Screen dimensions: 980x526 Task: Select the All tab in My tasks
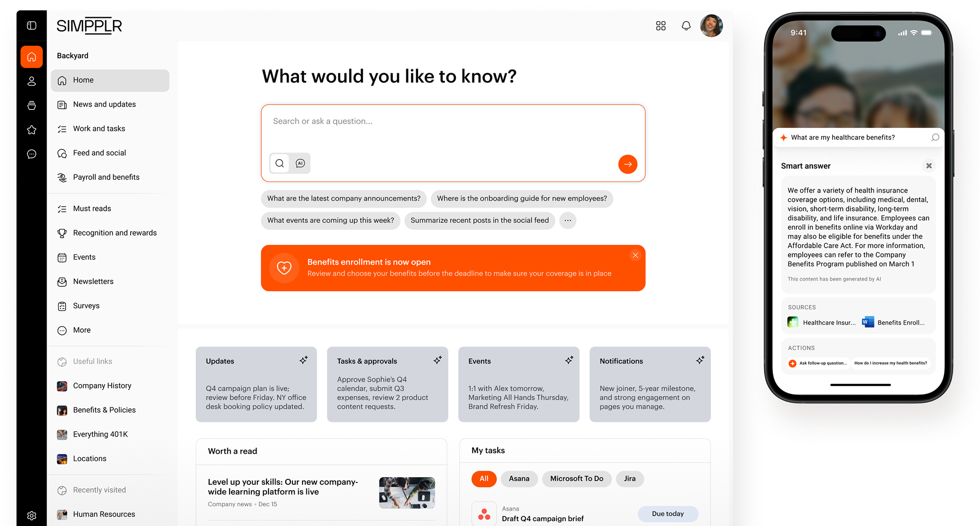pos(484,479)
